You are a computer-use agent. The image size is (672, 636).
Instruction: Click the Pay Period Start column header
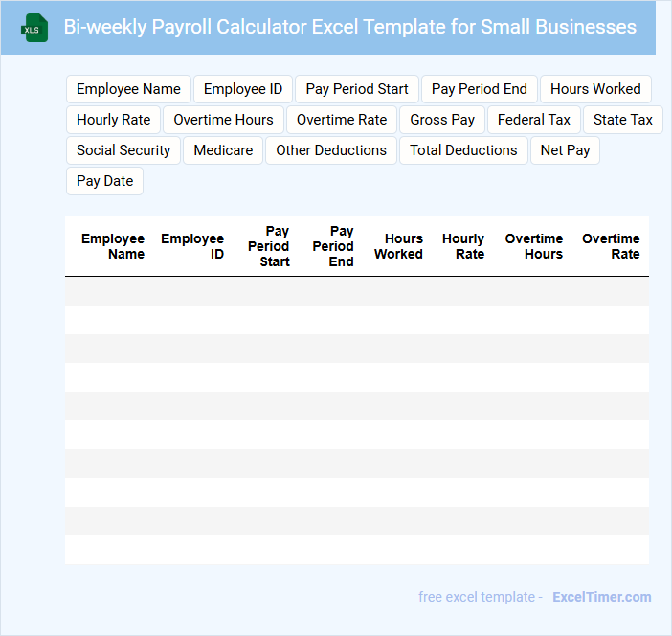pos(269,246)
